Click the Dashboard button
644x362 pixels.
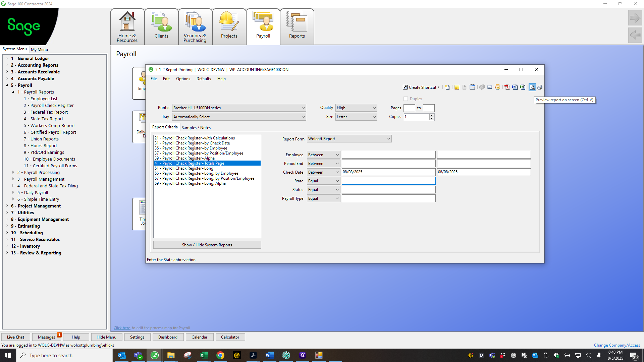tap(168, 337)
